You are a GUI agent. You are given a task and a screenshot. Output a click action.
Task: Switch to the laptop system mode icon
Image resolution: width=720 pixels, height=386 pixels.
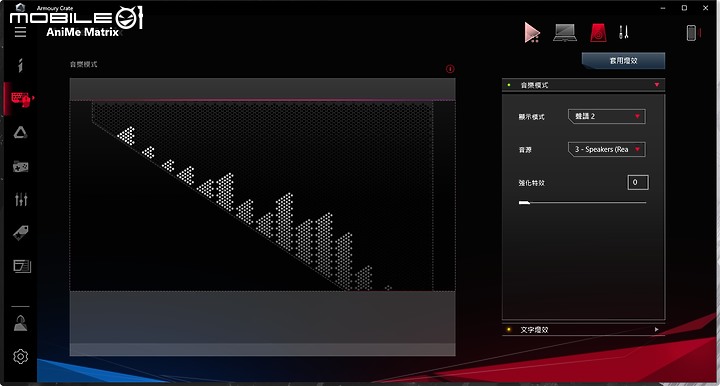point(565,33)
